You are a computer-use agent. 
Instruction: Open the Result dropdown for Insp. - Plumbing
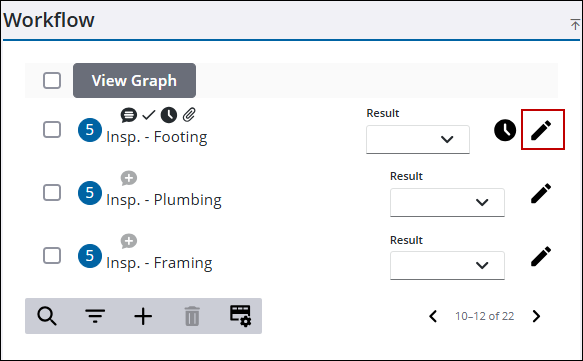click(447, 203)
